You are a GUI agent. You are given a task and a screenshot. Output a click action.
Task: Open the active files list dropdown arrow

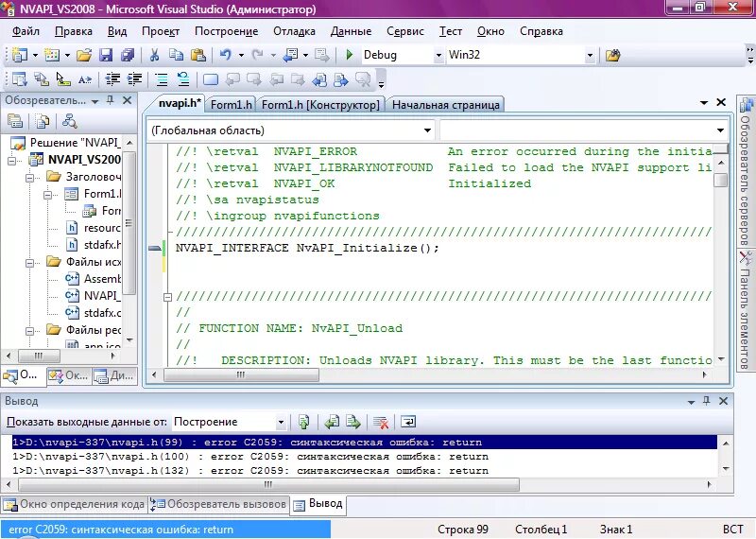tap(703, 103)
